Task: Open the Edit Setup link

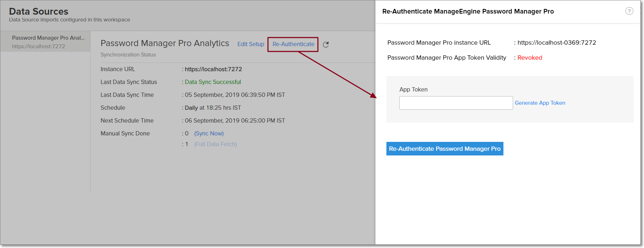Action: (250, 44)
